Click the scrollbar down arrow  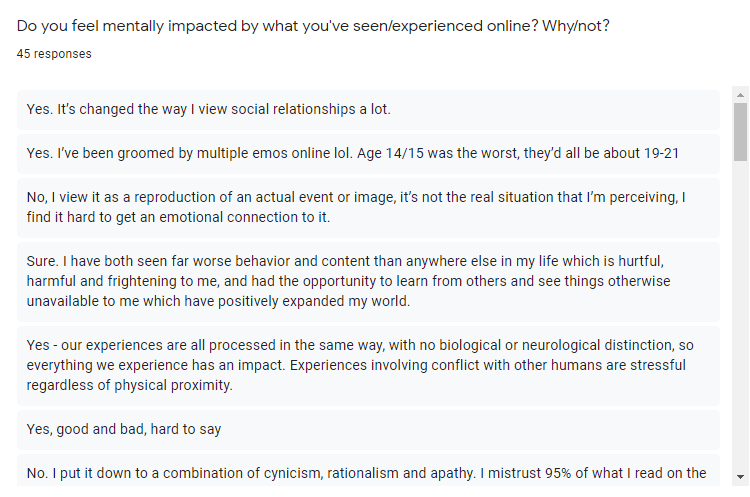[740, 477]
